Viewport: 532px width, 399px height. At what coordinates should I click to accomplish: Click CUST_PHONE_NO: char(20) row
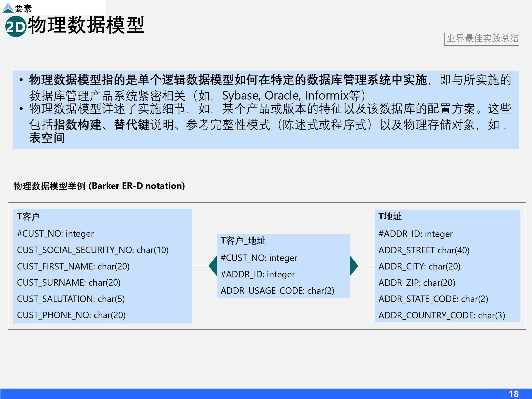coord(71,315)
